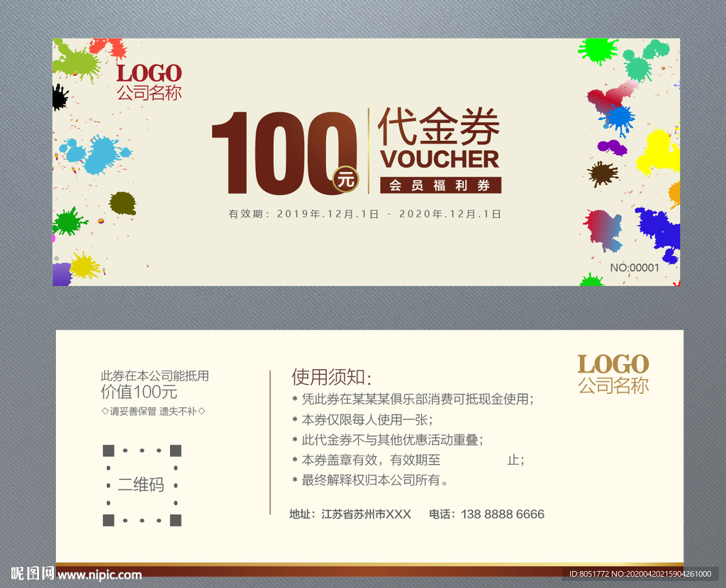Select the 价值100元 text

[x=139, y=392]
